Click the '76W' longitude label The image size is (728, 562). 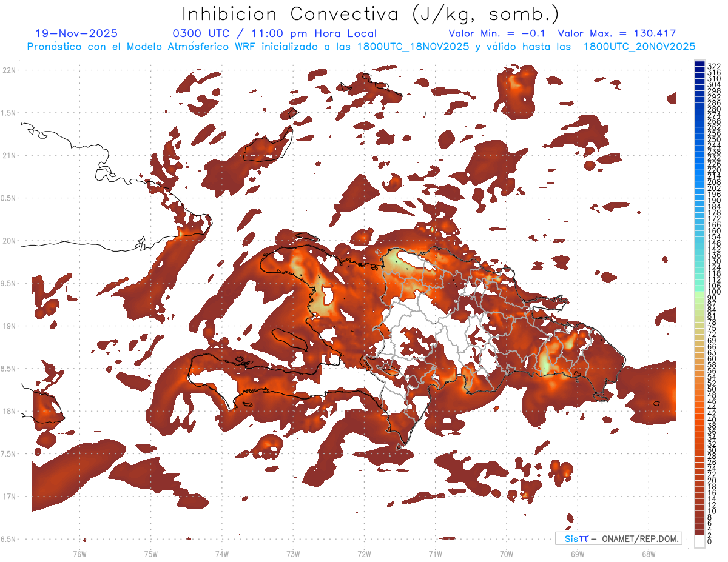79,554
